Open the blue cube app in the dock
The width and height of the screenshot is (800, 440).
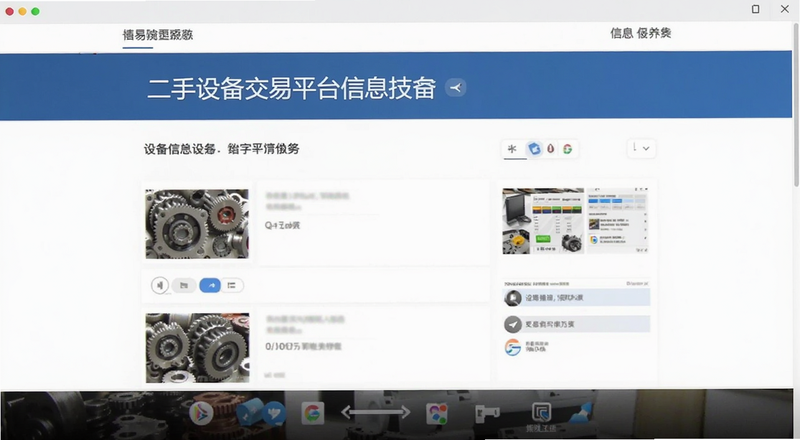click(x=248, y=412)
